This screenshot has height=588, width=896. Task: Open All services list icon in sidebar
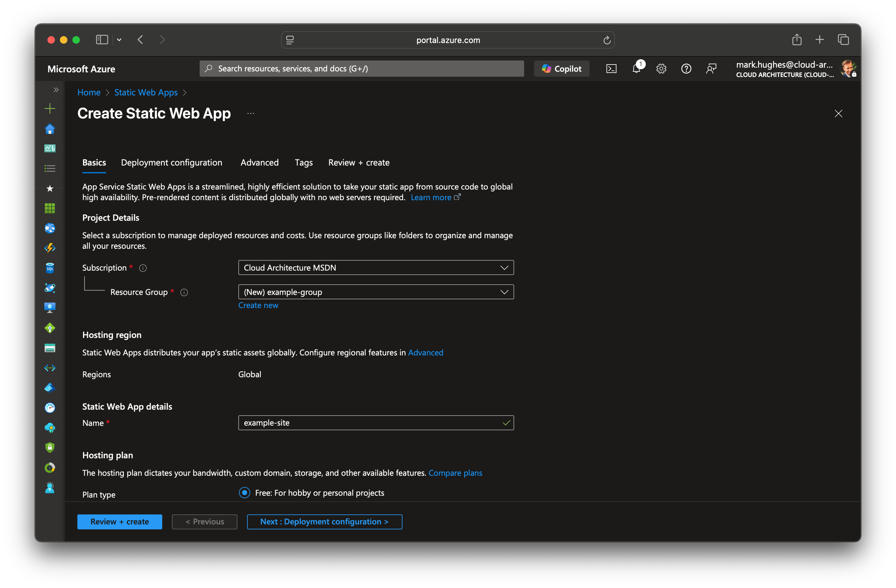tap(50, 169)
